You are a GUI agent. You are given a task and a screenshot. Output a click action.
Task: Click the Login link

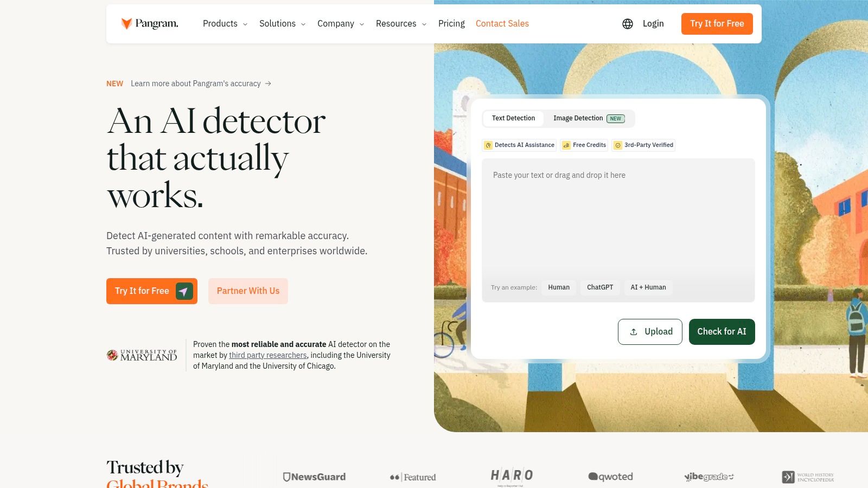click(x=653, y=24)
